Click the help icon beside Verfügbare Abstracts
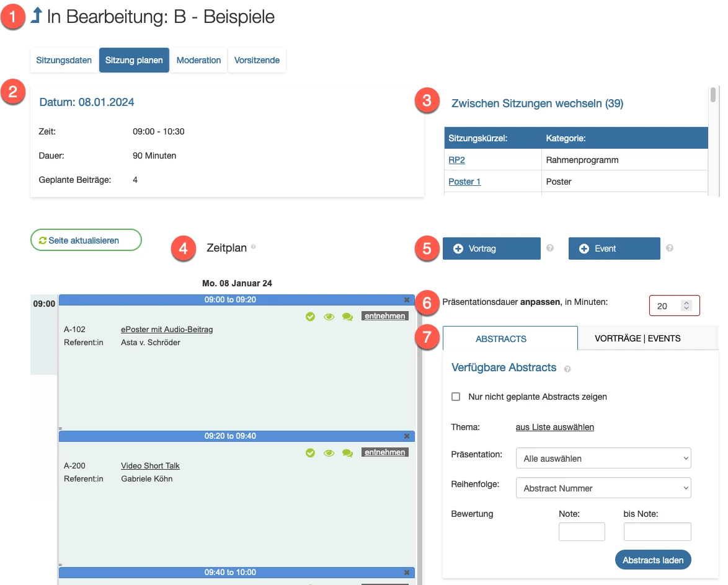Viewport: 728px width, 585px height. [x=567, y=369]
